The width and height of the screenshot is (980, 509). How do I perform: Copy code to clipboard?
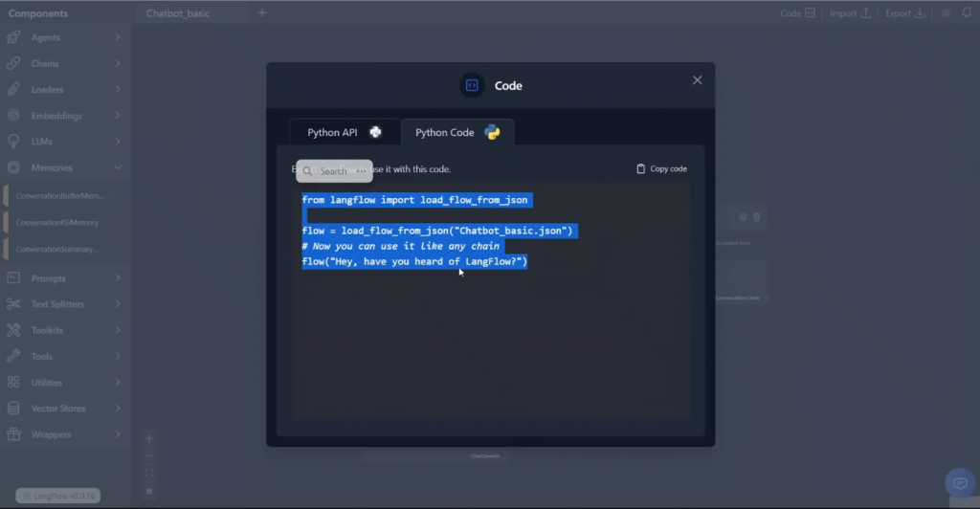(661, 168)
